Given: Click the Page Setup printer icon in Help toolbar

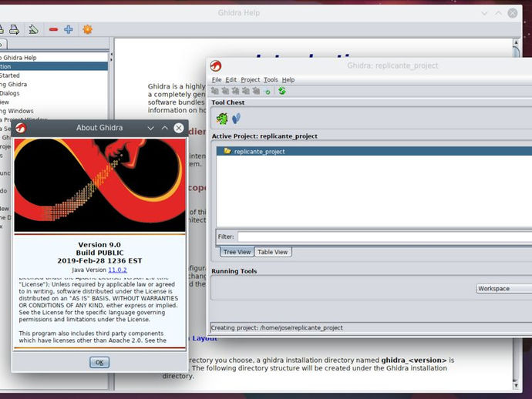Looking at the screenshot, I should [x=14, y=29].
